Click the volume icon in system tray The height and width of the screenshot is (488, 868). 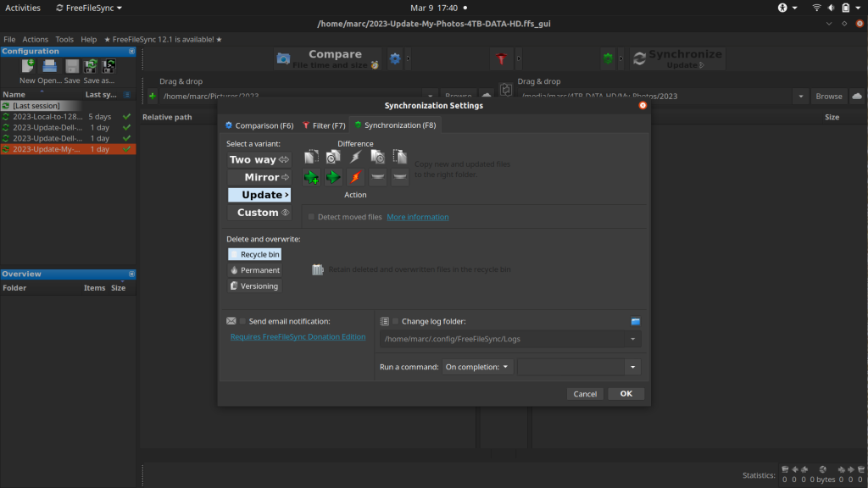831,8
